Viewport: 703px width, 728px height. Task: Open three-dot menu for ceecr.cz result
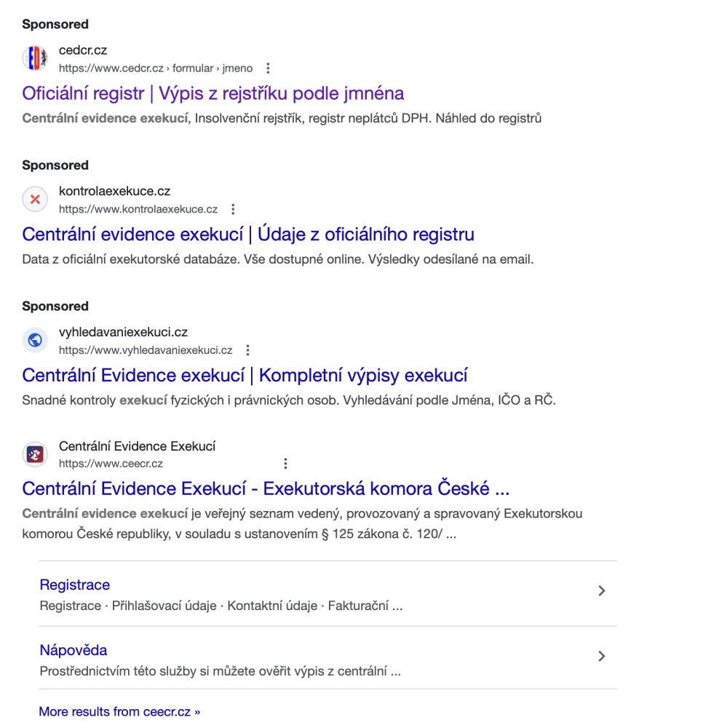tap(285, 464)
